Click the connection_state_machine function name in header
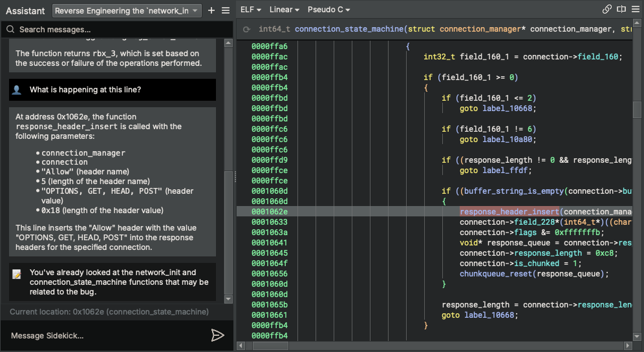The height and width of the screenshot is (352, 644). click(349, 29)
